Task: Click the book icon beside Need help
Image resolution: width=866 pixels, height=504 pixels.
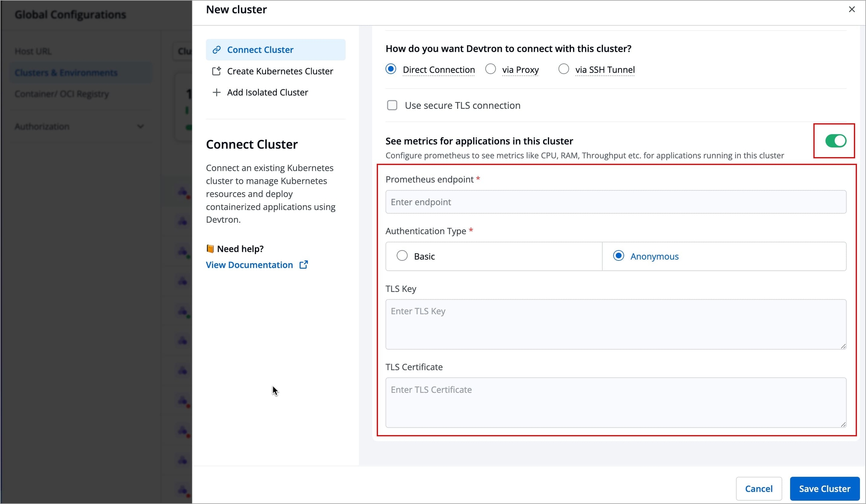Action: pyautogui.click(x=210, y=249)
